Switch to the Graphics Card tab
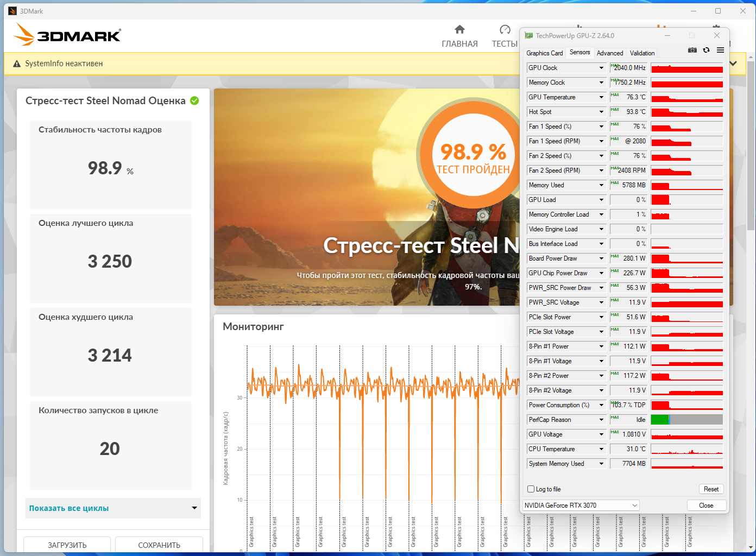 (545, 53)
